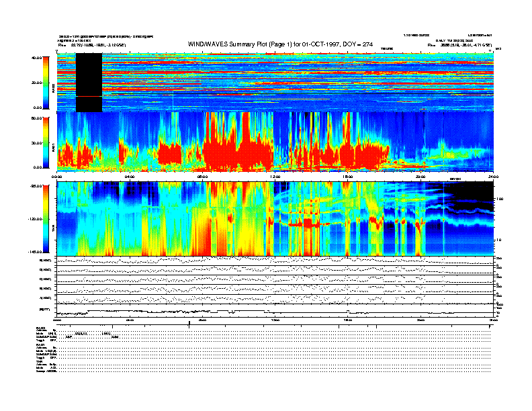Click the black data gap in top spectrogram
This screenshot has width=532, height=411.
click(89, 83)
